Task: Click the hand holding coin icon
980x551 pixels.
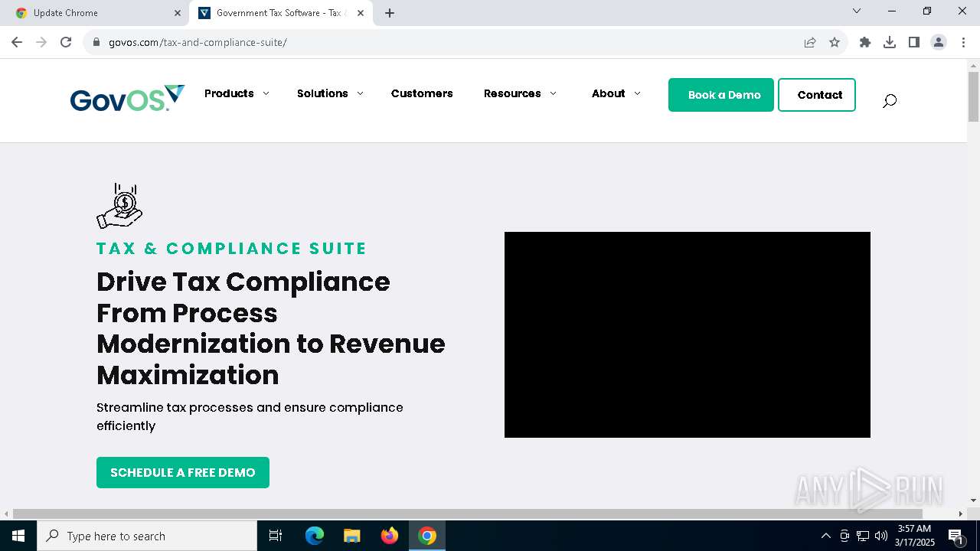Action: coord(119,206)
